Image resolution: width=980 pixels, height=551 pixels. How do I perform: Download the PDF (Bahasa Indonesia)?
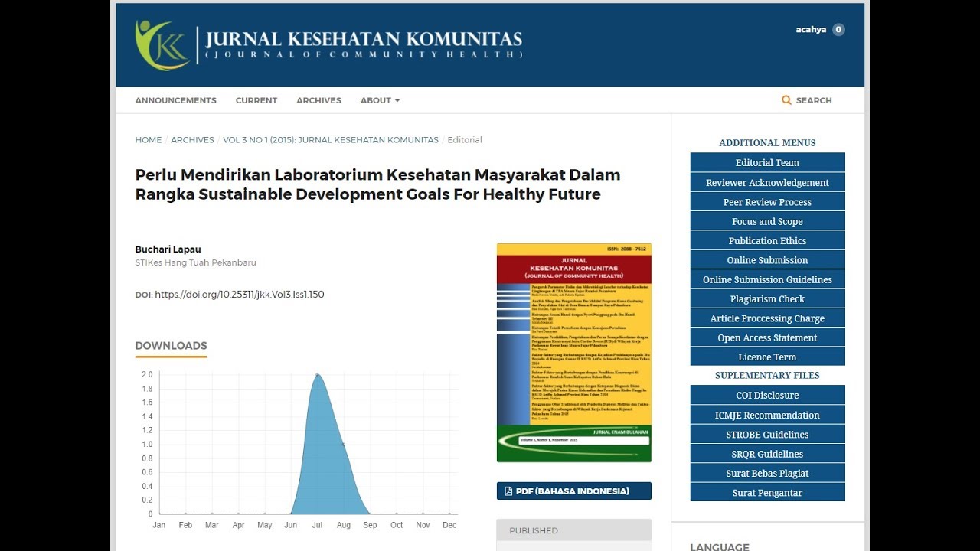pos(574,491)
